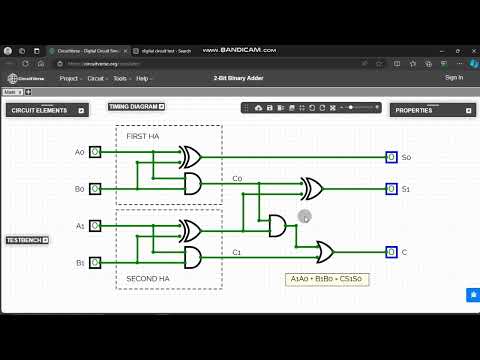480x360 pixels.
Task: Close the CircuitVerse browser tab
Action: (x=125, y=51)
